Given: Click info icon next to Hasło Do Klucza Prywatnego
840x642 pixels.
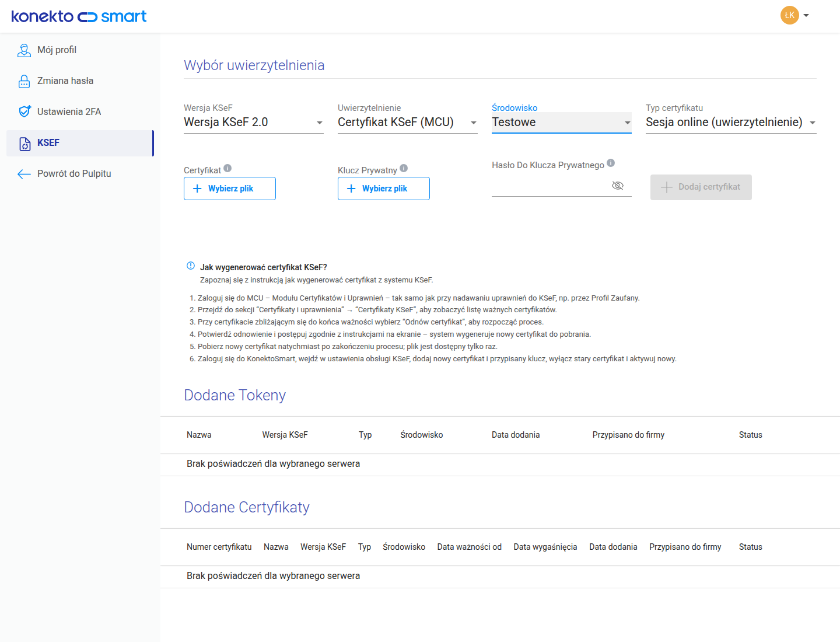Looking at the screenshot, I should pyautogui.click(x=611, y=163).
